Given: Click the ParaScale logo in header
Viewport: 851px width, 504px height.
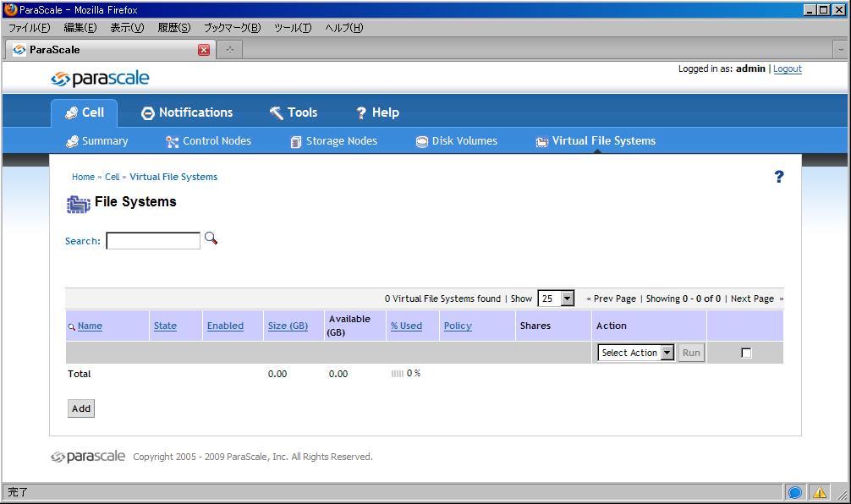Looking at the screenshot, I should tap(100, 79).
